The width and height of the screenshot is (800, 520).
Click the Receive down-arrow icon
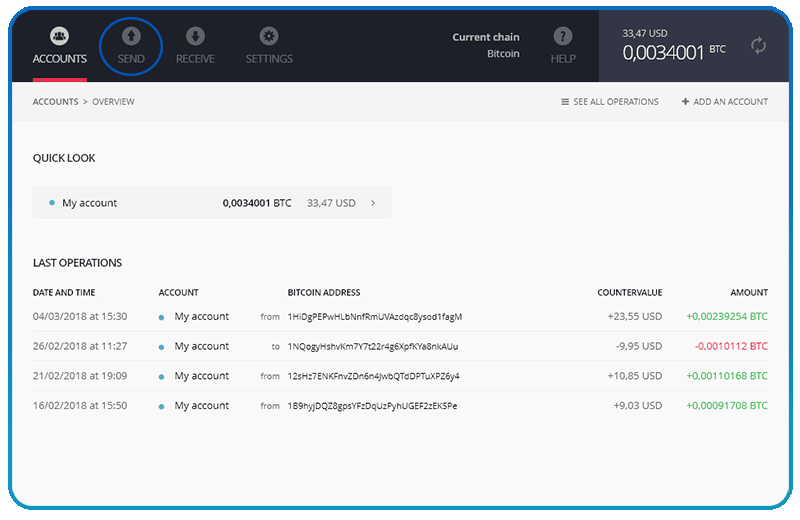pos(195,36)
